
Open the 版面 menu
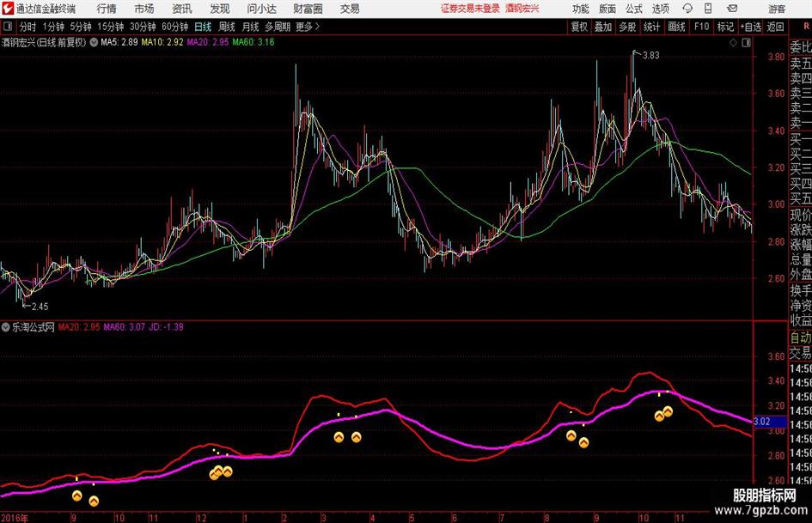pyautogui.click(x=607, y=9)
